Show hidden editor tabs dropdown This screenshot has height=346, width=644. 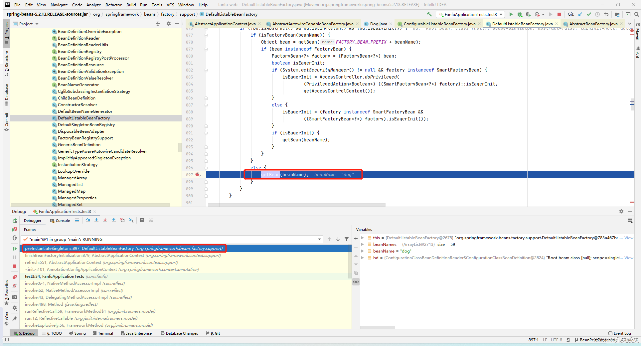(x=630, y=24)
